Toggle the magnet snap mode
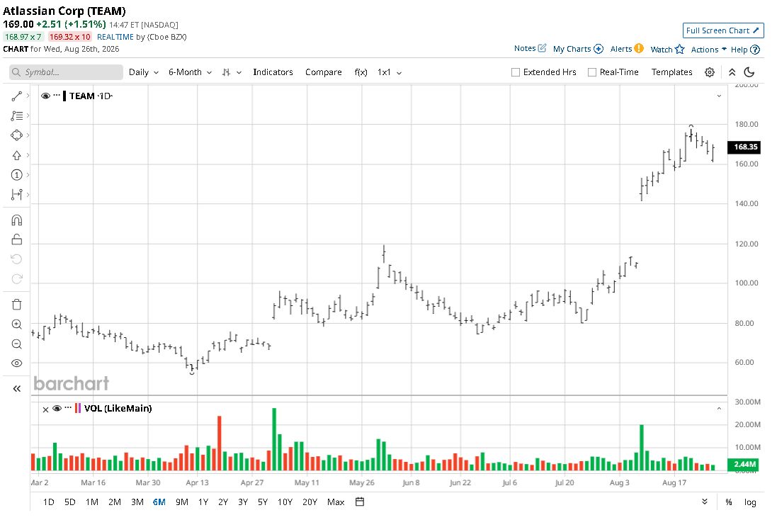The height and width of the screenshot is (532, 777). click(x=16, y=220)
